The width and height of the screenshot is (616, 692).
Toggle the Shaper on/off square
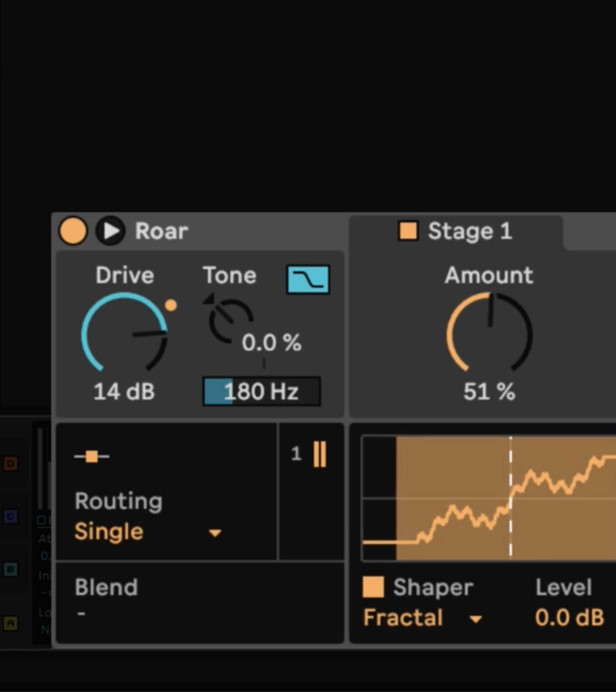tap(373, 587)
